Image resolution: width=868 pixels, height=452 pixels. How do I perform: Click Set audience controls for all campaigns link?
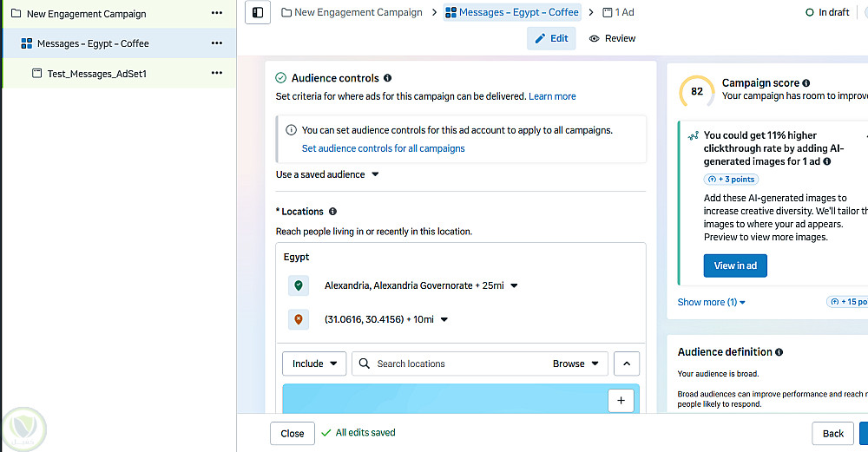pyautogui.click(x=383, y=148)
